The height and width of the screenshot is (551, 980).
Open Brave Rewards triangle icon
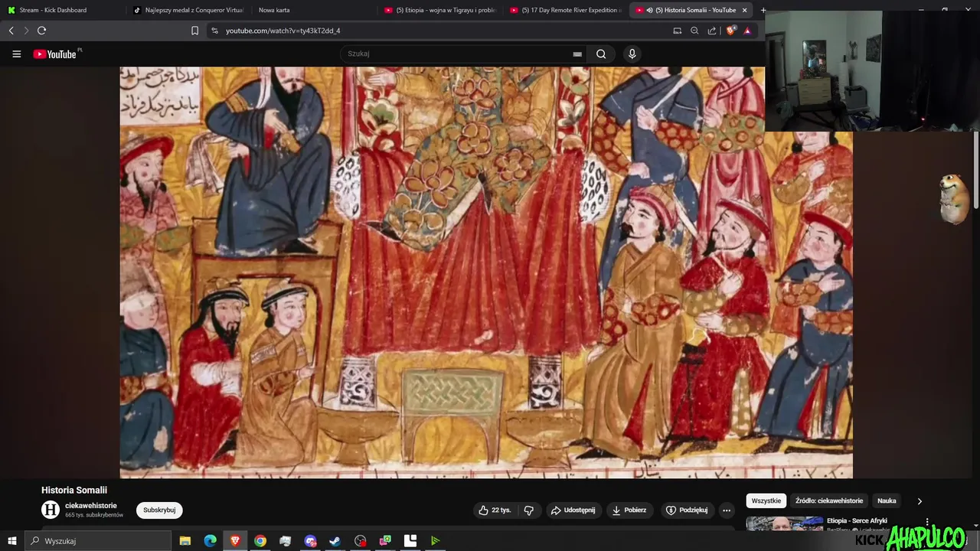pyautogui.click(x=747, y=31)
